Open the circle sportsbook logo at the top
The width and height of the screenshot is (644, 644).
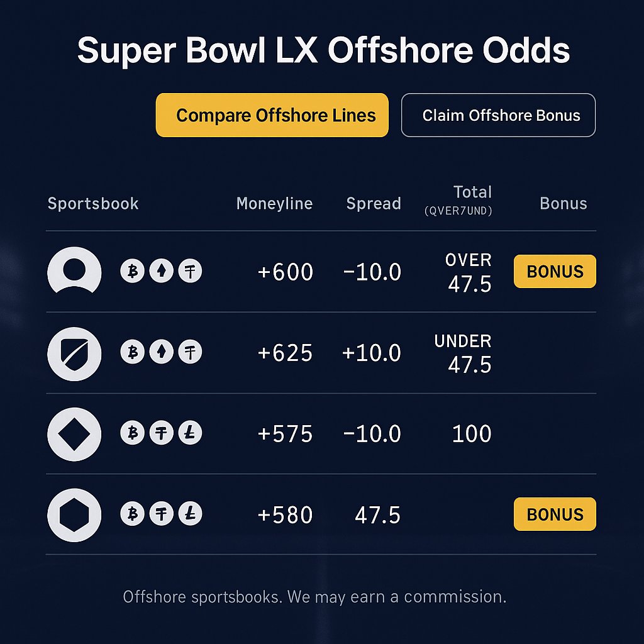pyautogui.click(x=74, y=271)
